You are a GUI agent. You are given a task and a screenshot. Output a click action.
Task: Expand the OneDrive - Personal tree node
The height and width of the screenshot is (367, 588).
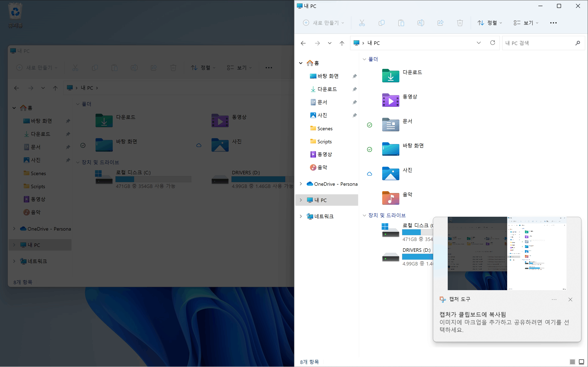301,184
